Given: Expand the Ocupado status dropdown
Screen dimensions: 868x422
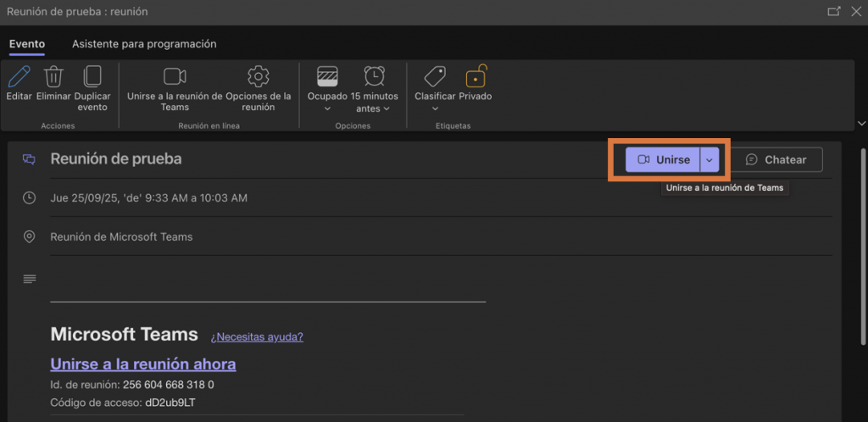Looking at the screenshot, I should 327,108.
